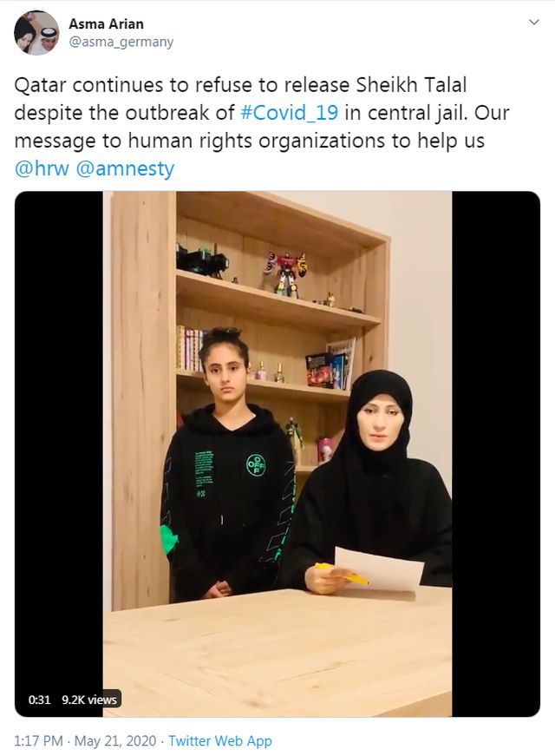555x756 pixels.
Task: Click the tweet text about Sheikh Talal
Action: coord(262,127)
